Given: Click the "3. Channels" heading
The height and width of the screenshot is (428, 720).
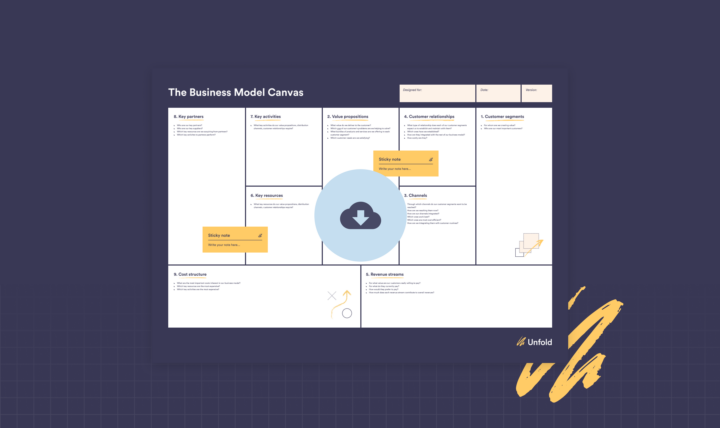Looking at the screenshot, I should coord(416,196).
